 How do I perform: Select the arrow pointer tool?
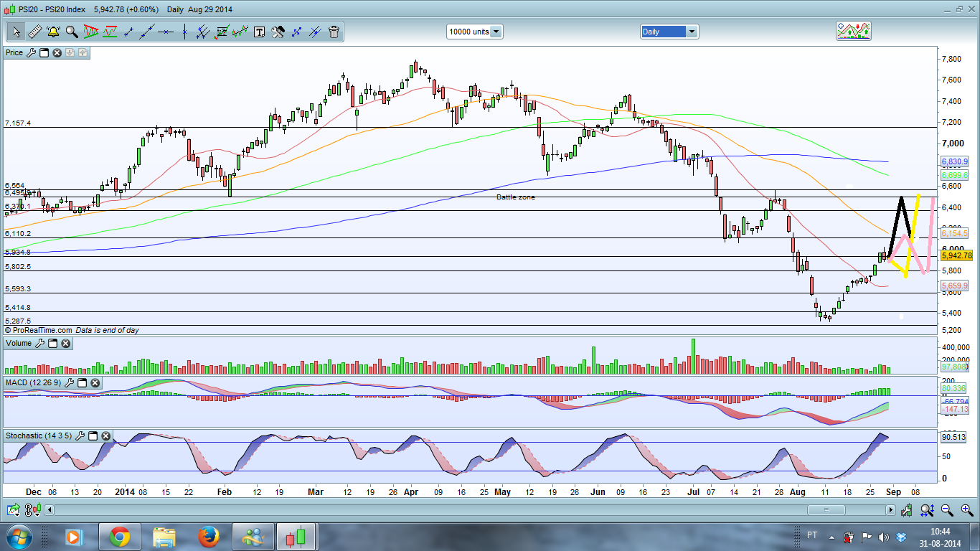pos(17,32)
